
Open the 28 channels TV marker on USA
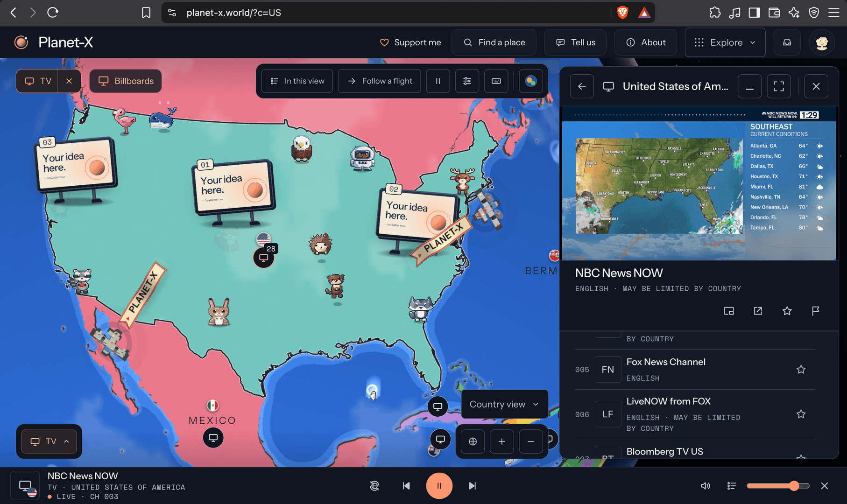click(x=264, y=257)
